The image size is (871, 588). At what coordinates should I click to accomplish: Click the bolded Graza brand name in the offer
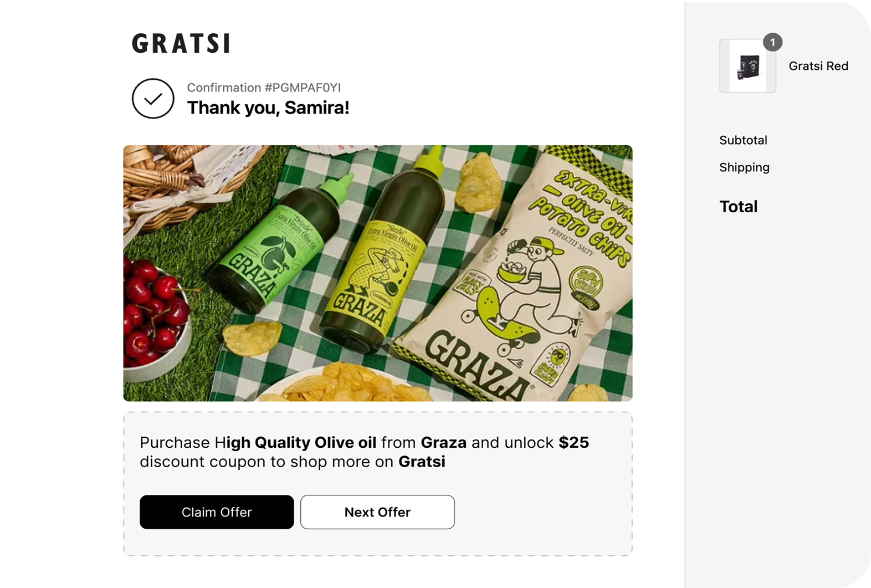click(x=444, y=442)
